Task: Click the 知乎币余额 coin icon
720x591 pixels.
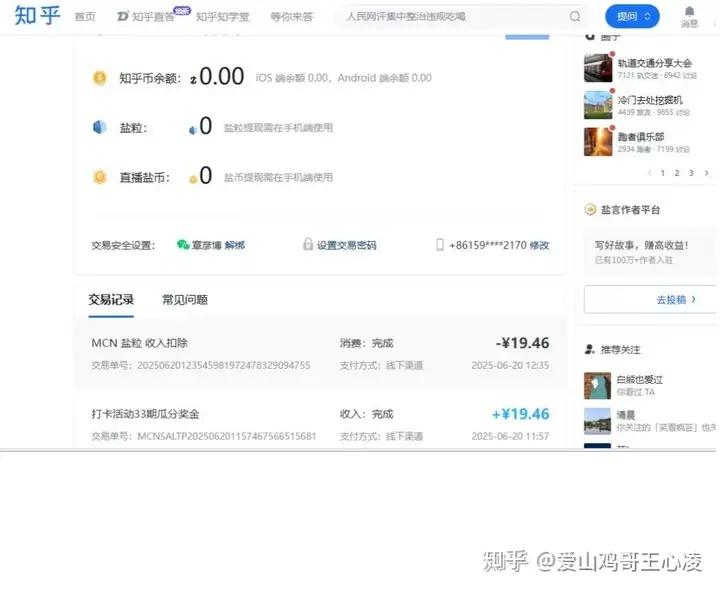Action: coord(100,78)
